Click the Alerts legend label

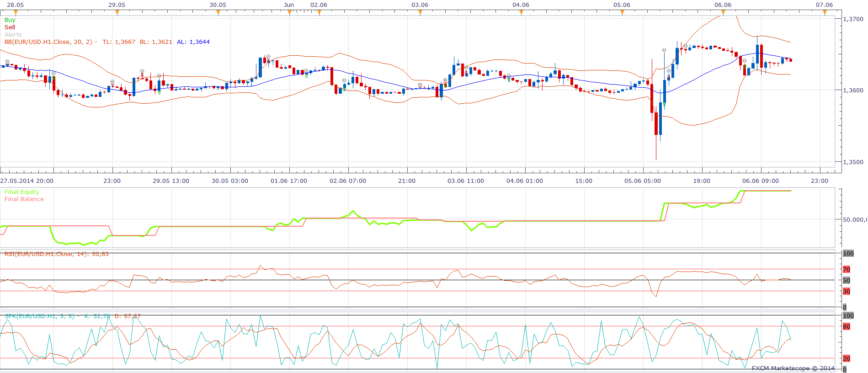(13, 34)
